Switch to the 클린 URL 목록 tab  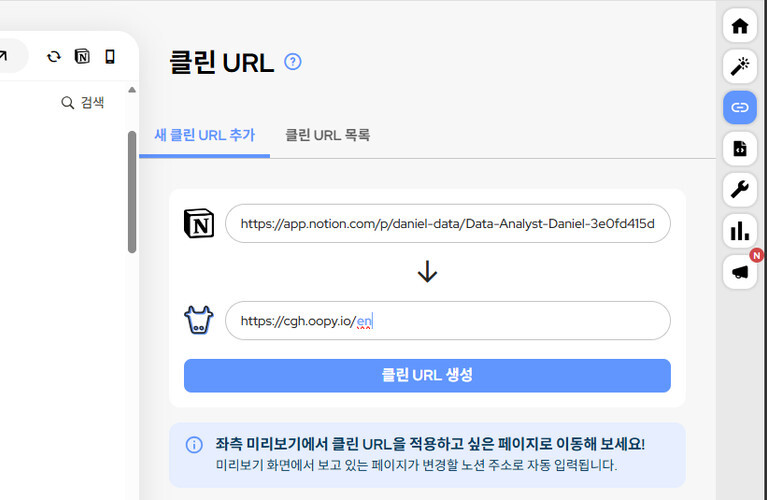pyautogui.click(x=327, y=135)
